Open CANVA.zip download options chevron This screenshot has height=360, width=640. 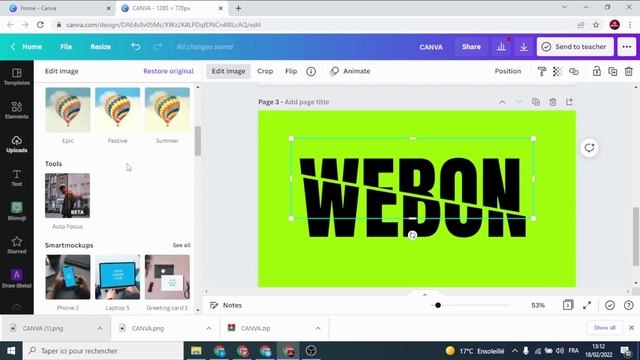(318, 328)
